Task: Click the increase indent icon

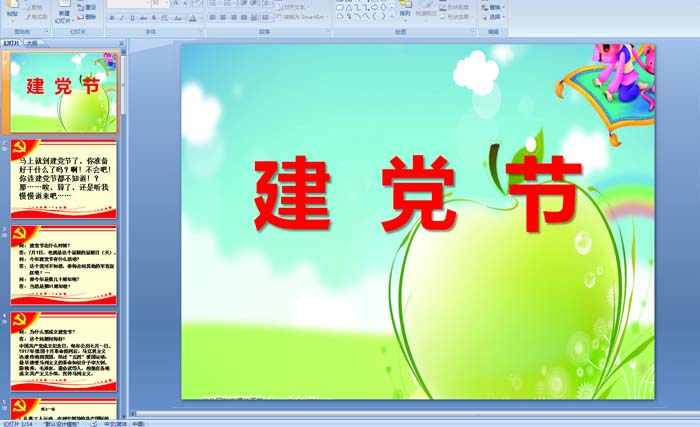Action: click(253, 3)
